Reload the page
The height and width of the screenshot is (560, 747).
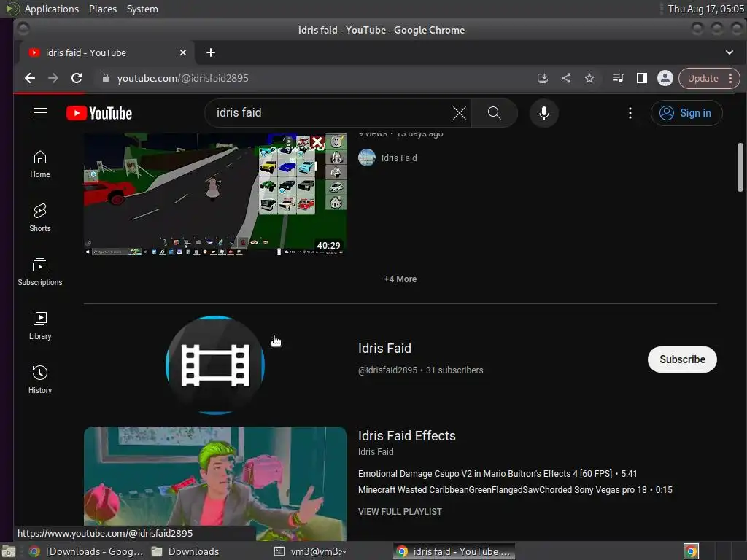tap(77, 78)
